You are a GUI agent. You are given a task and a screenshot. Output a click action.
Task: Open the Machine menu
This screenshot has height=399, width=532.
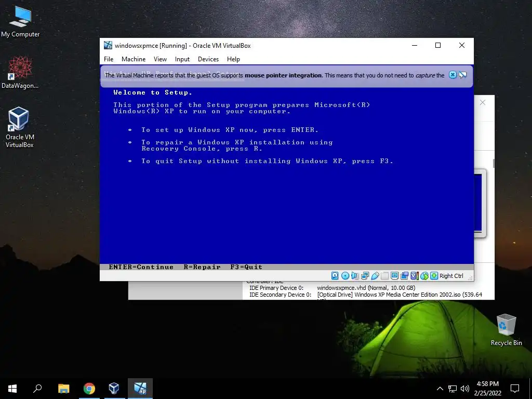coord(134,59)
